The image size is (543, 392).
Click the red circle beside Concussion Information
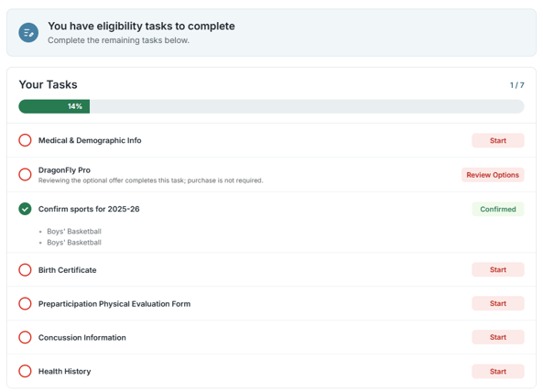25,337
